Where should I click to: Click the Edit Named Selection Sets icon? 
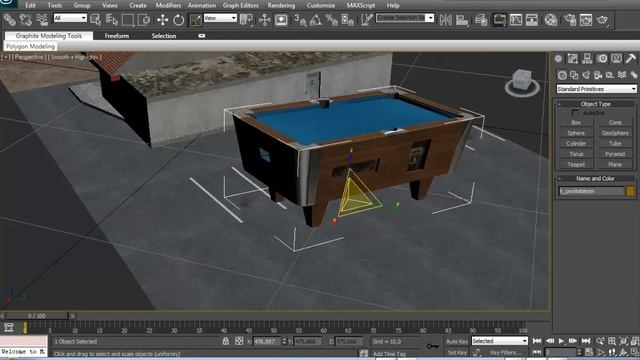(367, 20)
